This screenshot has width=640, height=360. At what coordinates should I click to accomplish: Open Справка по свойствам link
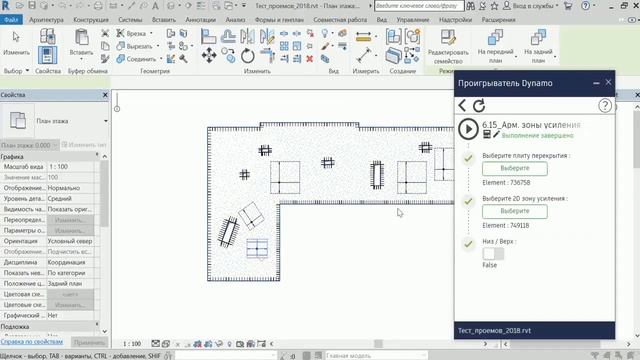(x=32, y=342)
